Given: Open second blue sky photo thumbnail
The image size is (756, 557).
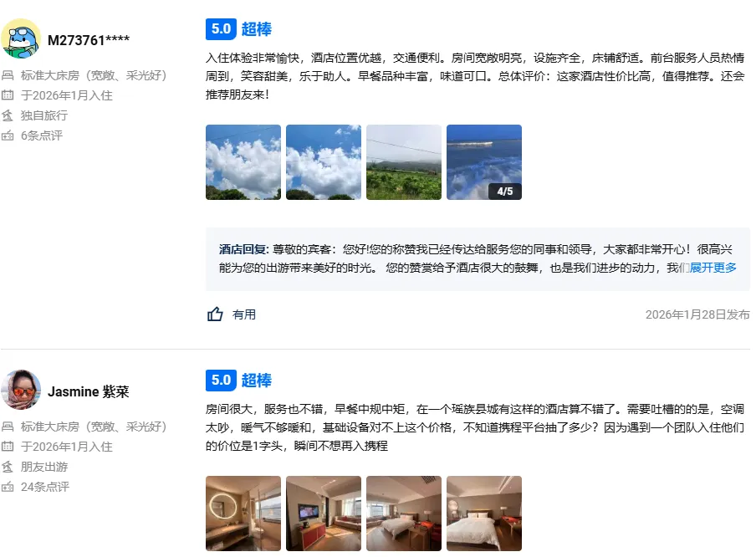Looking at the screenshot, I should click(324, 162).
